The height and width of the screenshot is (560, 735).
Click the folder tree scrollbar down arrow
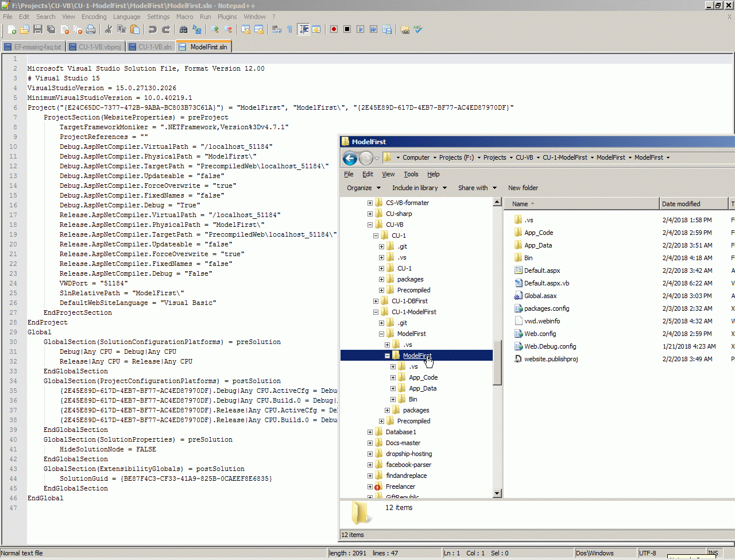(497, 493)
